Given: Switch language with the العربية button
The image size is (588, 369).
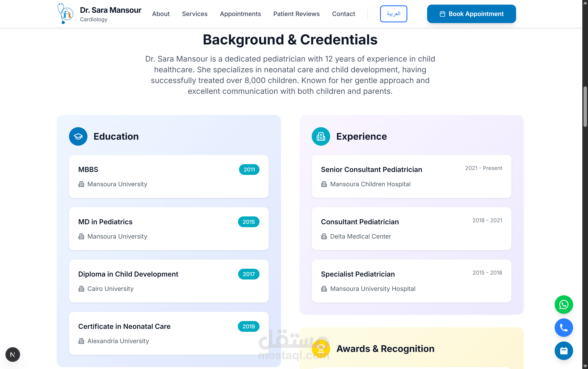Looking at the screenshot, I should pos(393,14).
